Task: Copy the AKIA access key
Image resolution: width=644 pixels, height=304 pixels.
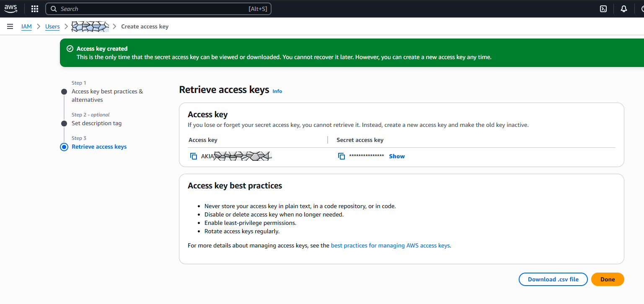Action: pos(194,156)
